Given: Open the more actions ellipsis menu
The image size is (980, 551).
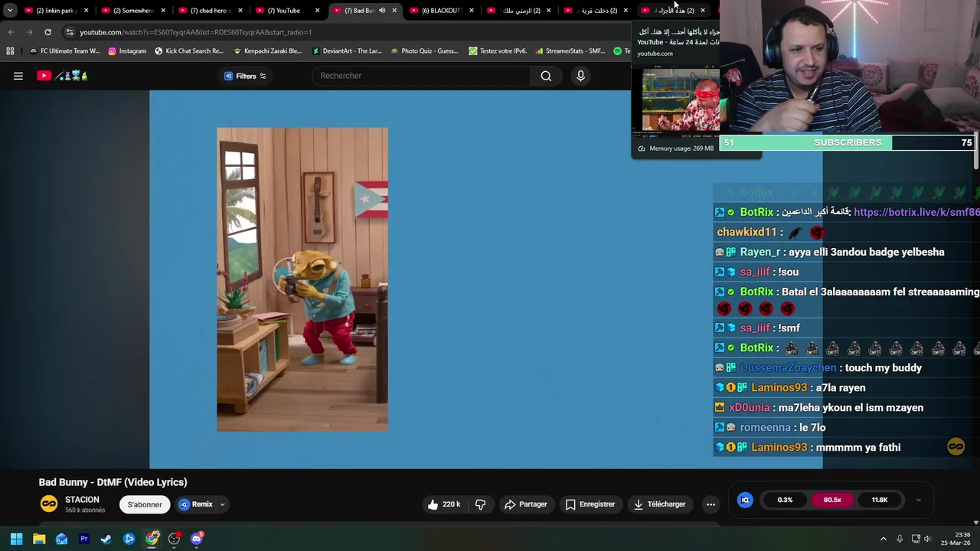Looking at the screenshot, I should (x=710, y=504).
